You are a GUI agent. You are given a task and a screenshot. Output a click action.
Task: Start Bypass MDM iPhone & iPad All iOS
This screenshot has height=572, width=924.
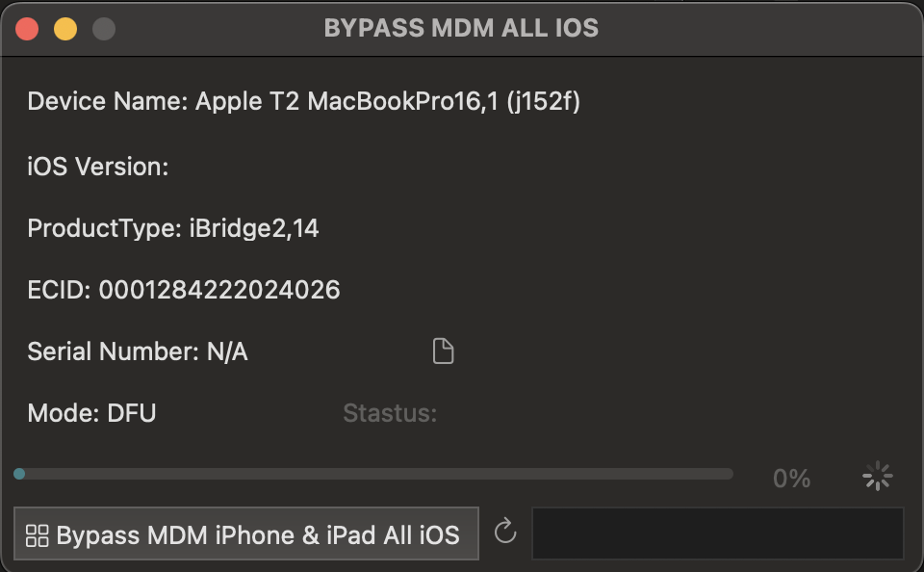click(246, 533)
